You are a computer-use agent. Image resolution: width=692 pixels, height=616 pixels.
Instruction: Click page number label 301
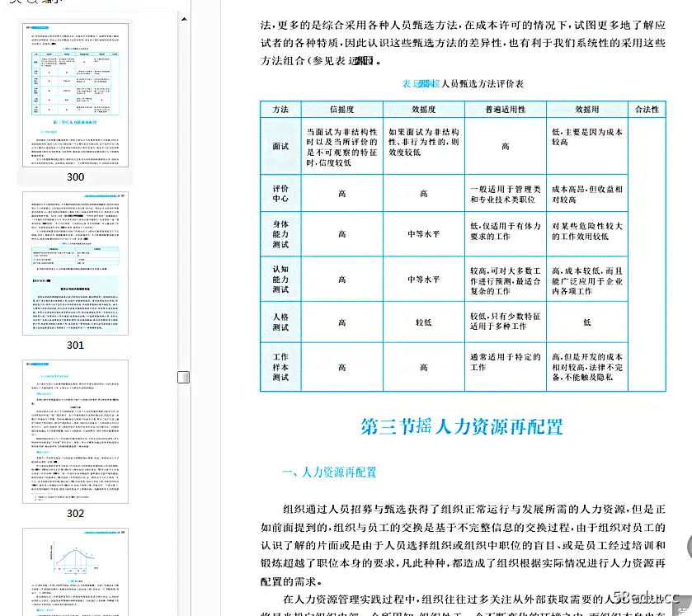click(x=75, y=345)
